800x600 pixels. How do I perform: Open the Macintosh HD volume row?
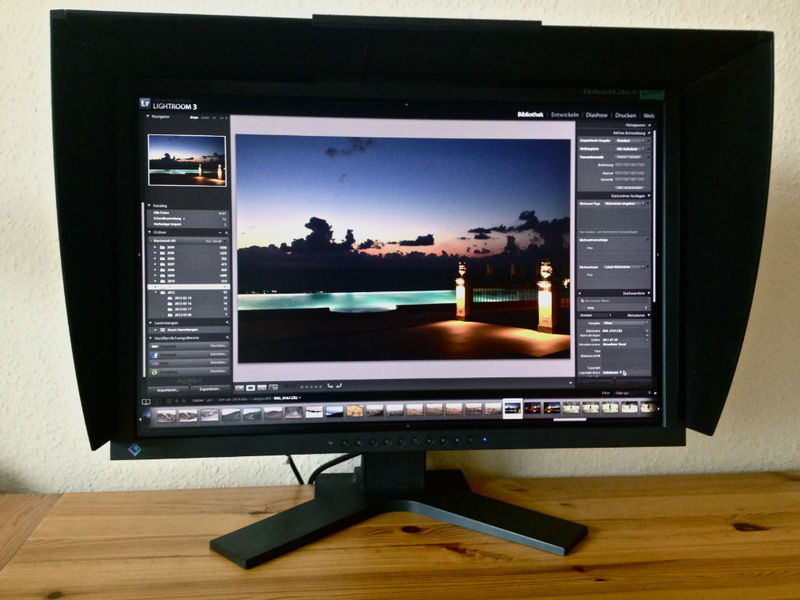point(188,240)
